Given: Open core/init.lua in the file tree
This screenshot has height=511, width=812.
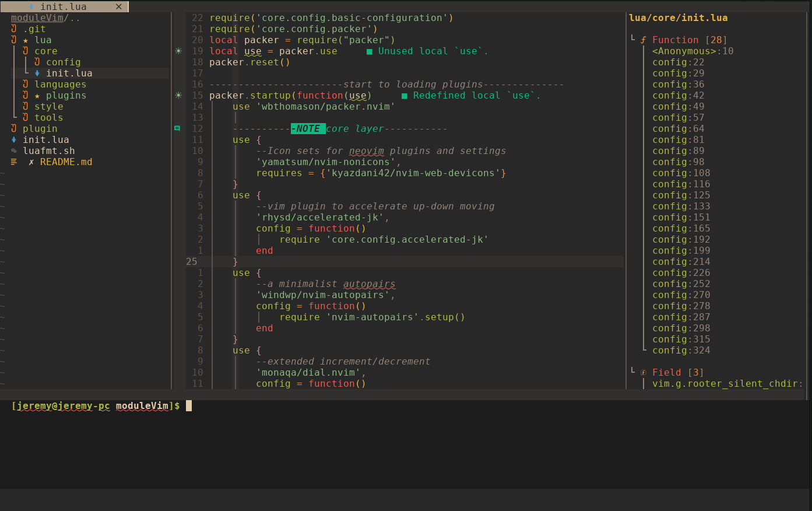Looking at the screenshot, I should coord(69,73).
